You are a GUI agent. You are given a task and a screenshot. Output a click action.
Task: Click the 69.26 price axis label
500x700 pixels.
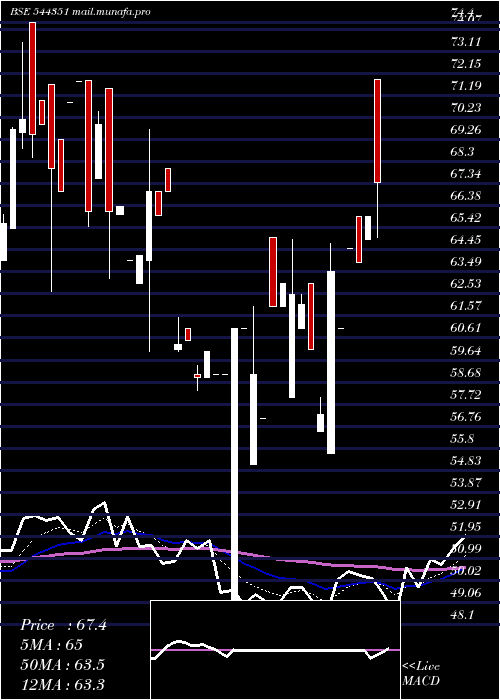click(x=466, y=130)
